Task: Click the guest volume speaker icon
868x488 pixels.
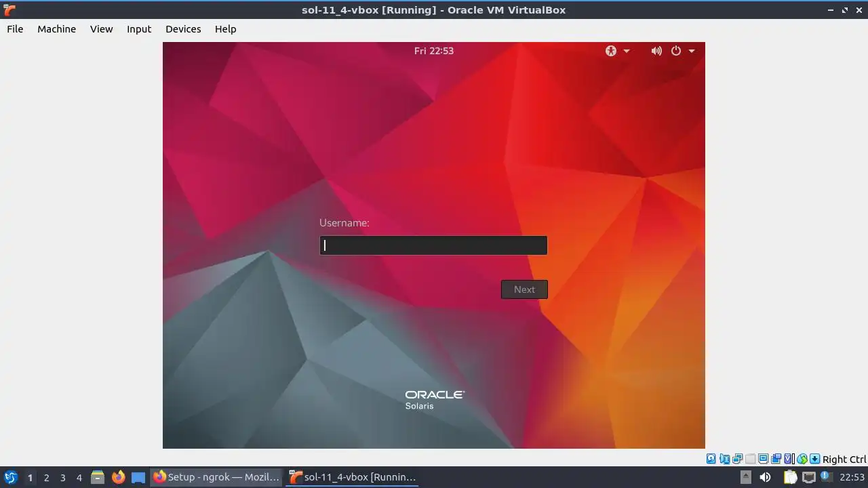Action: 656,51
